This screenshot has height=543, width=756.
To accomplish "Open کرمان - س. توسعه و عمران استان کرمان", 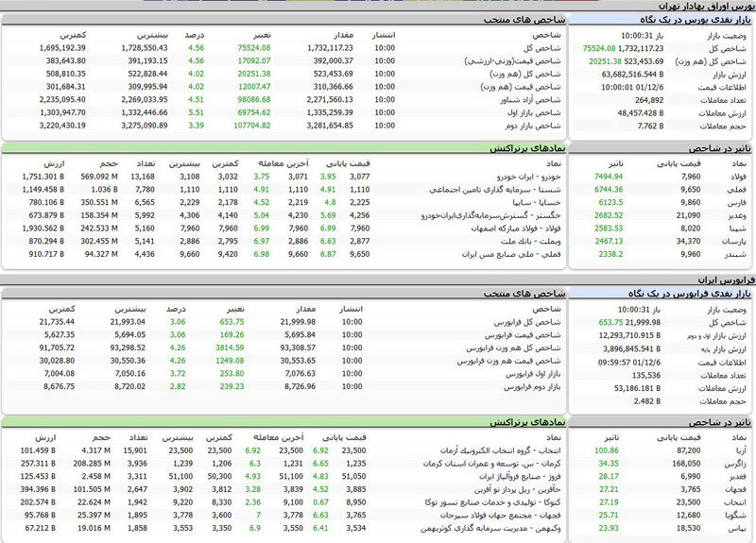I will tap(492, 464).
